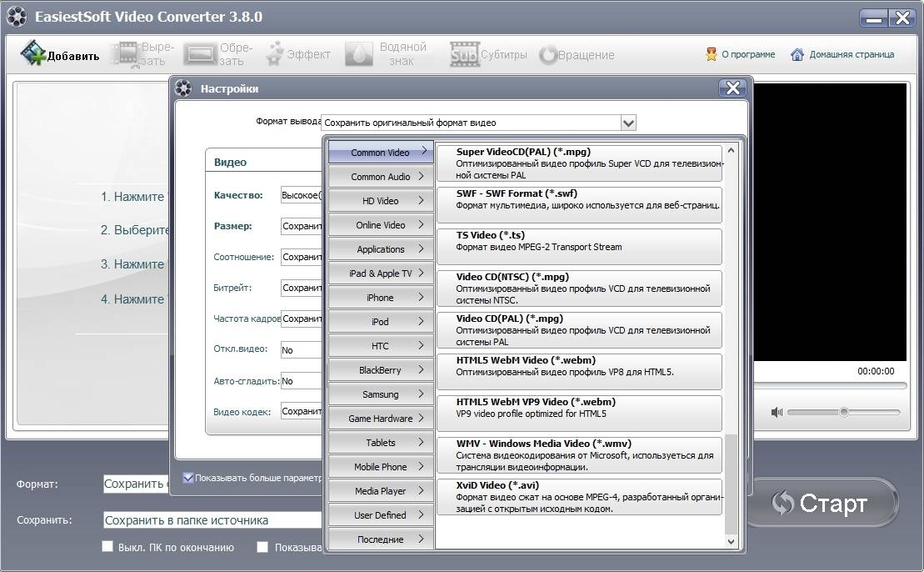
Task: Click the О программе medal icon
Action: [712, 54]
